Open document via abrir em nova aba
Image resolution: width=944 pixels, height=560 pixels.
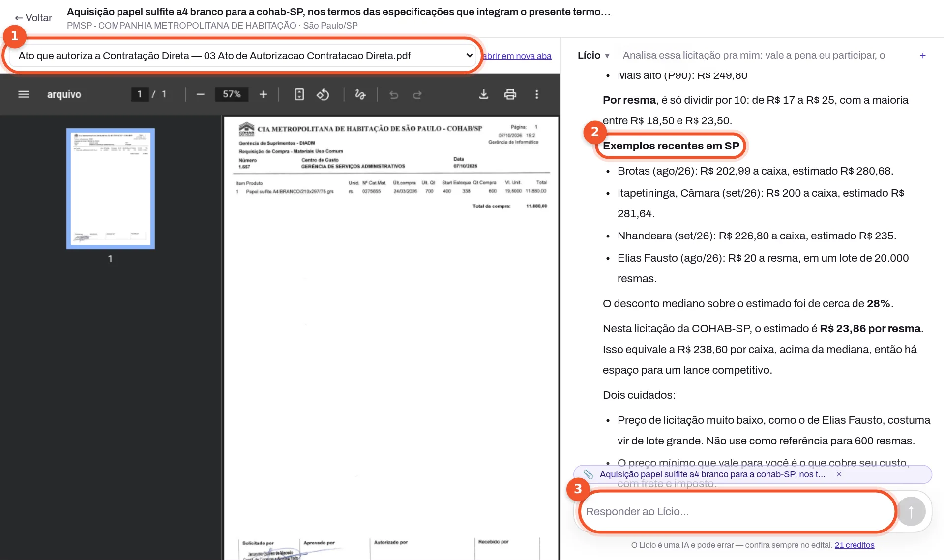(517, 56)
